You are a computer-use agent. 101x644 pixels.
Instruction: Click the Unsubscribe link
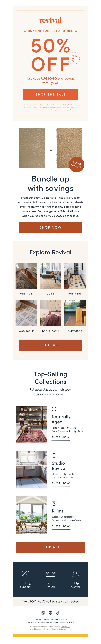[66, 627]
